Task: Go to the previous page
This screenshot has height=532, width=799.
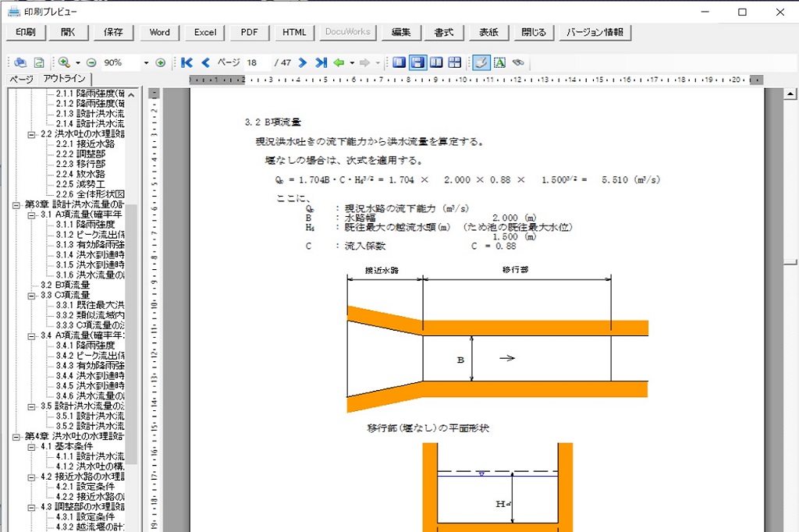Action: point(205,62)
